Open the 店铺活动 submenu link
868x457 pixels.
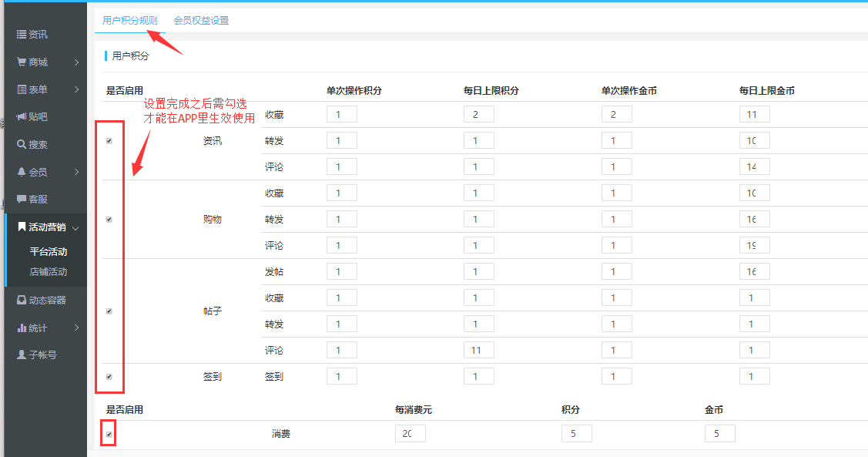pos(48,272)
